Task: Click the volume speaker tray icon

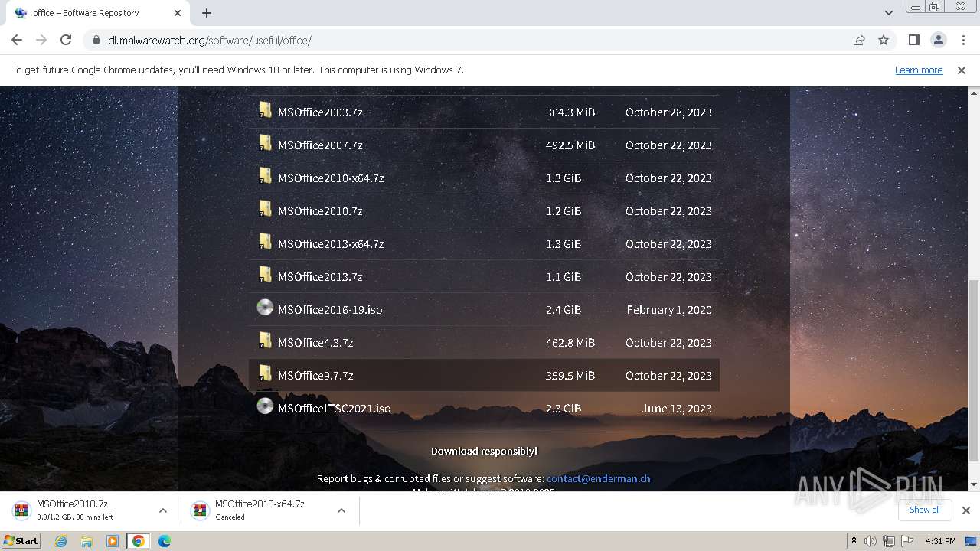Action: coord(871,541)
